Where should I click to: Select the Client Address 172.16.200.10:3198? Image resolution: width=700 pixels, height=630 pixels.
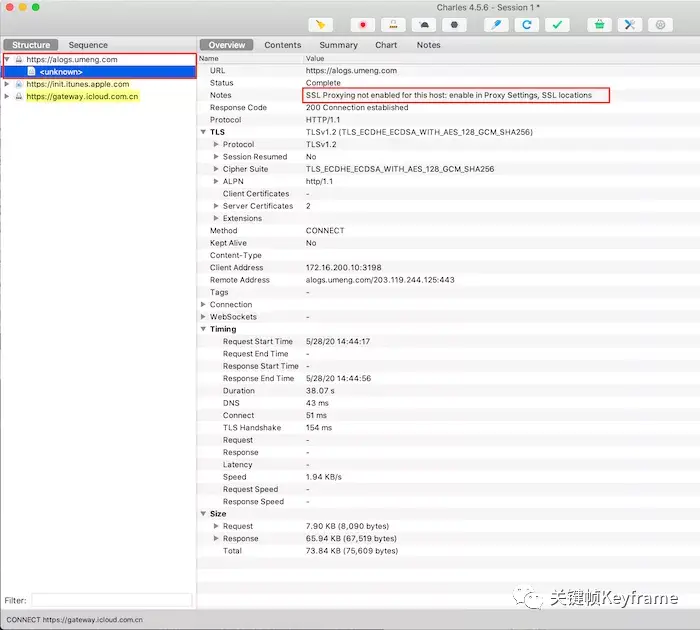(343, 267)
